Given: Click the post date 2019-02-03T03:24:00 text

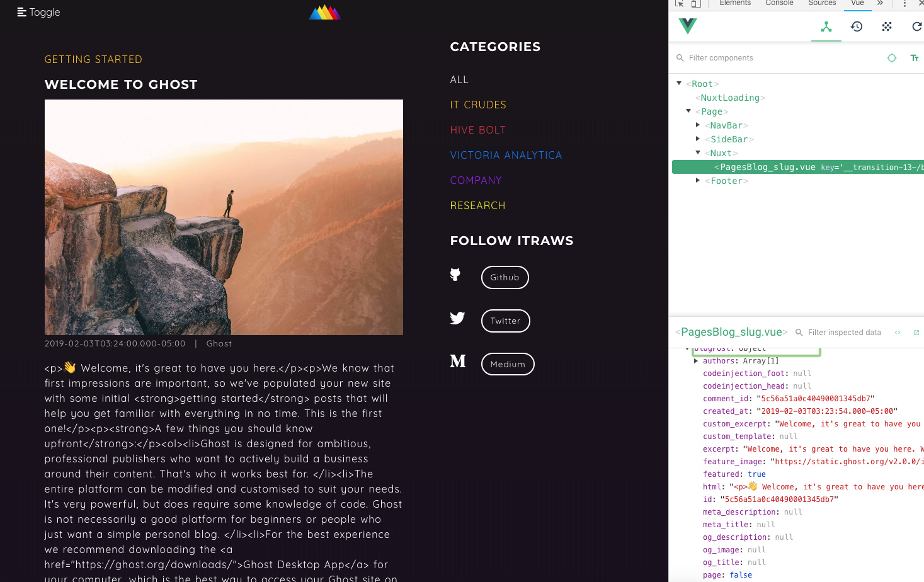Looking at the screenshot, I should pyautogui.click(x=115, y=344).
